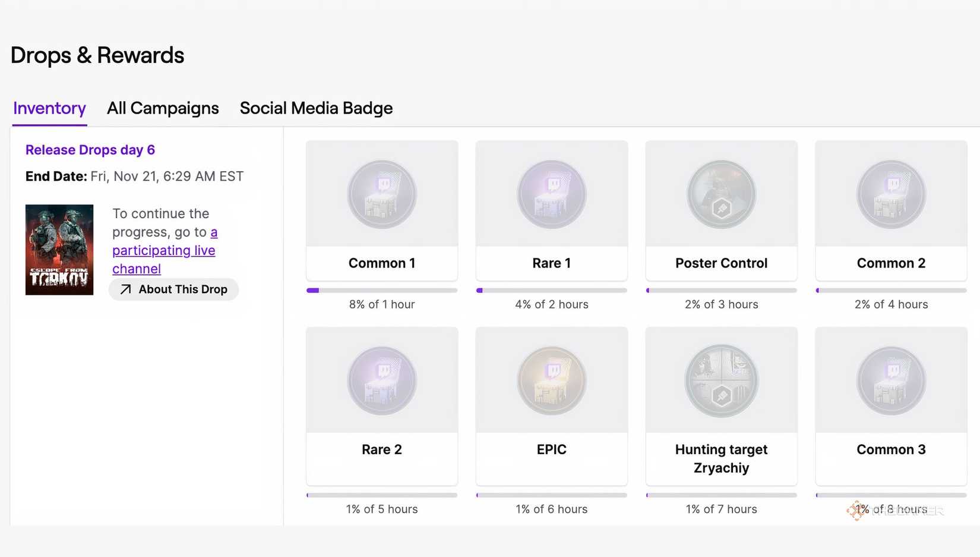This screenshot has height=557, width=980.
Task: Click the watermark logo near Common 3 progress
Action: (857, 510)
